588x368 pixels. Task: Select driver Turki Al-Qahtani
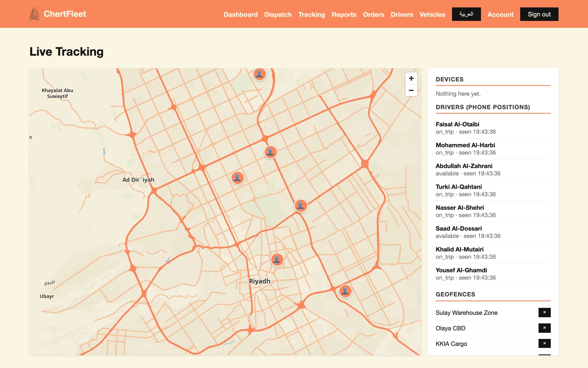(x=493, y=190)
